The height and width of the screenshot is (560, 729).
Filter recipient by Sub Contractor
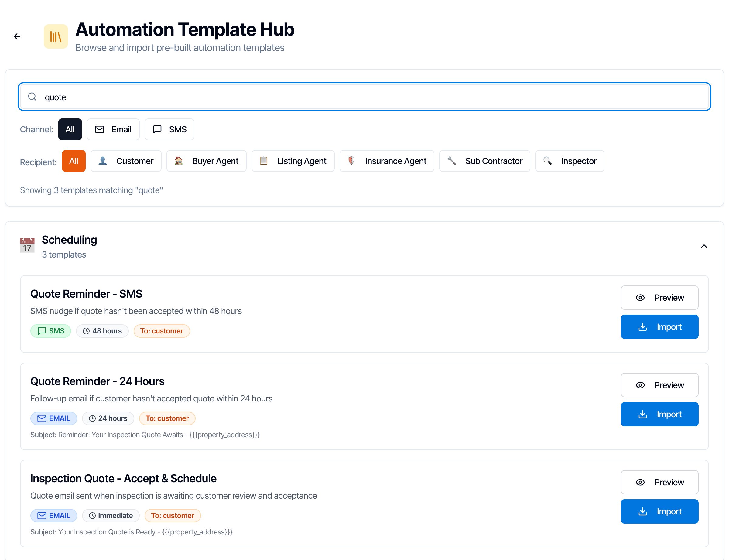click(485, 161)
